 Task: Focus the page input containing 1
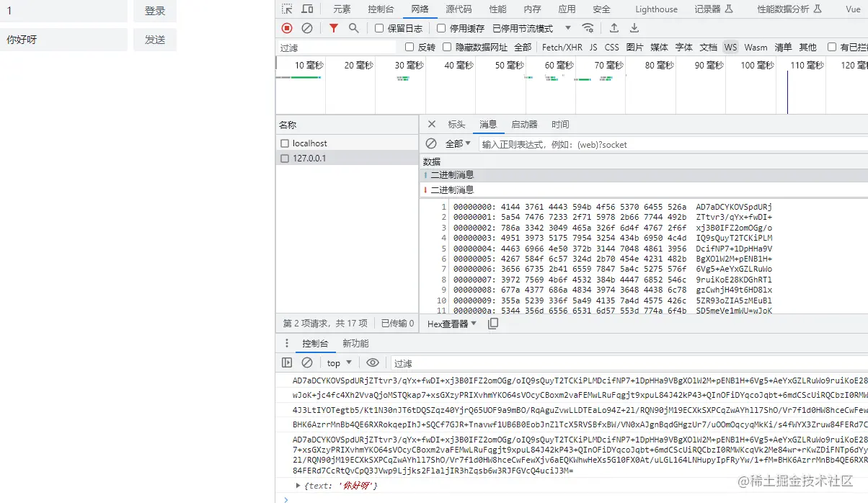pyautogui.click(x=63, y=11)
